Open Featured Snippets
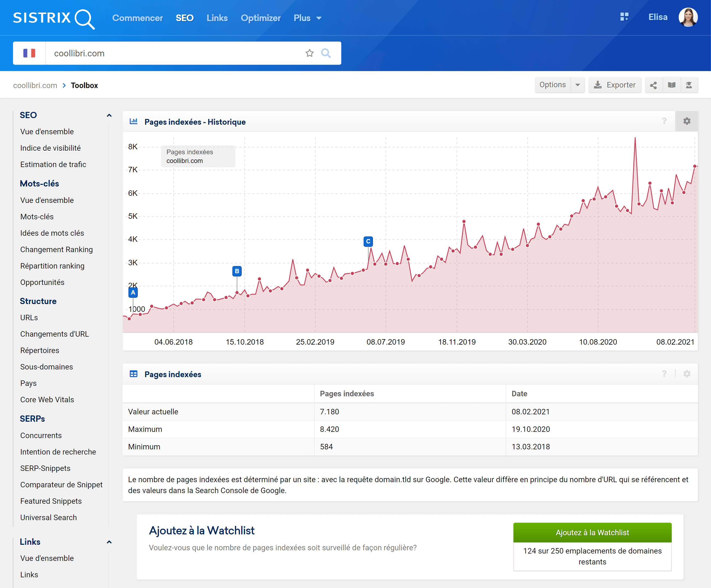Image resolution: width=711 pixels, height=588 pixels. (51, 501)
